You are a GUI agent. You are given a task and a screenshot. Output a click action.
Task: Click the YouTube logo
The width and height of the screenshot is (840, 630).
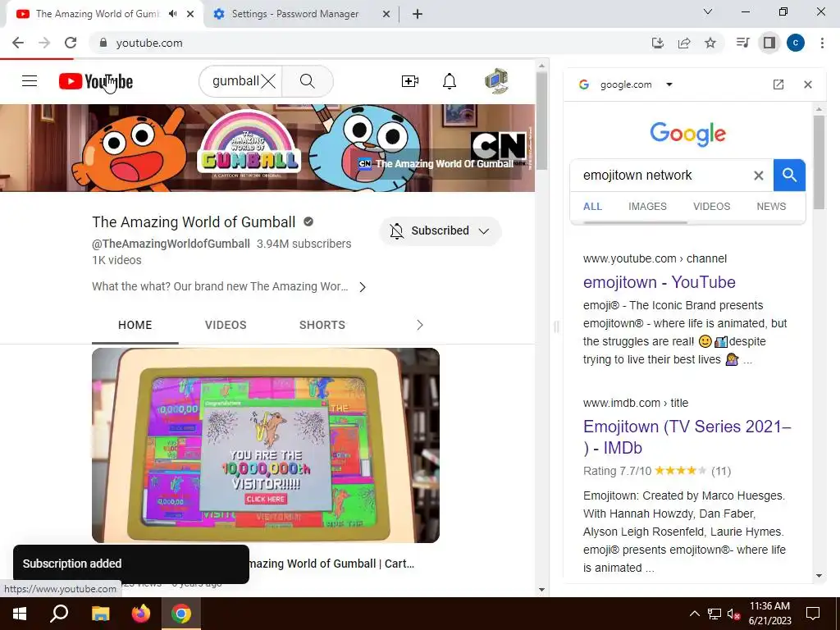click(x=96, y=81)
